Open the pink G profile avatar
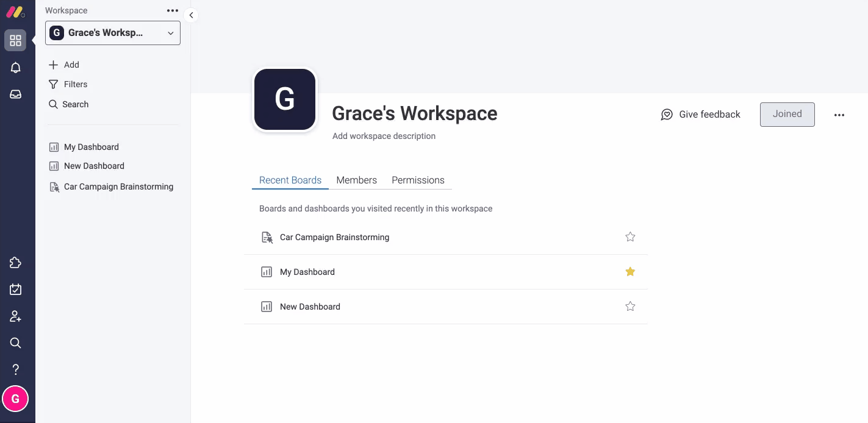Screen dimensions: 868x423 click(15, 399)
